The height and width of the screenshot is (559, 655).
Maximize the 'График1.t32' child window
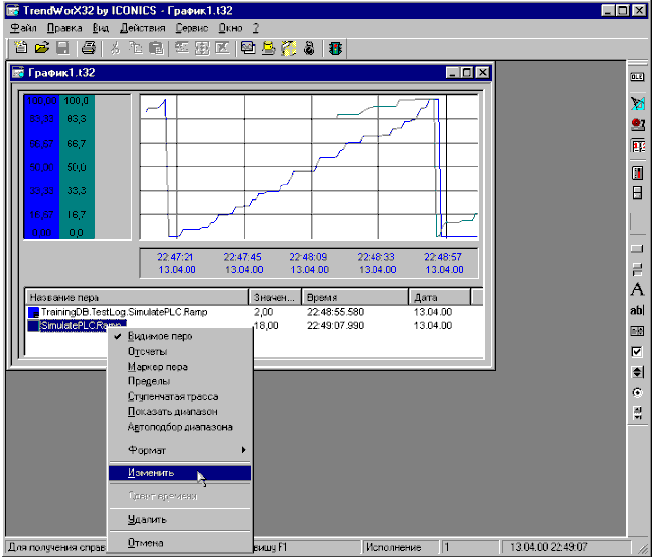(x=467, y=73)
